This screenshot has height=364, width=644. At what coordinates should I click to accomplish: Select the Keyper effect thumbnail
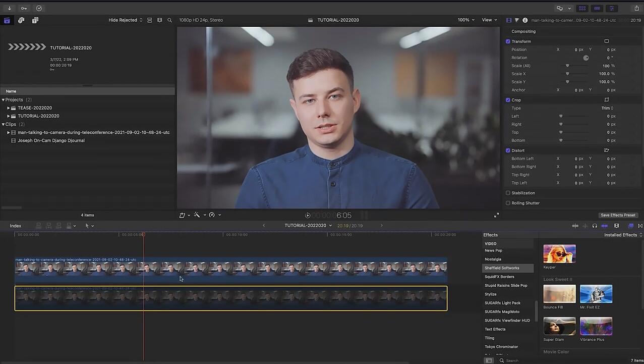click(x=559, y=253)
